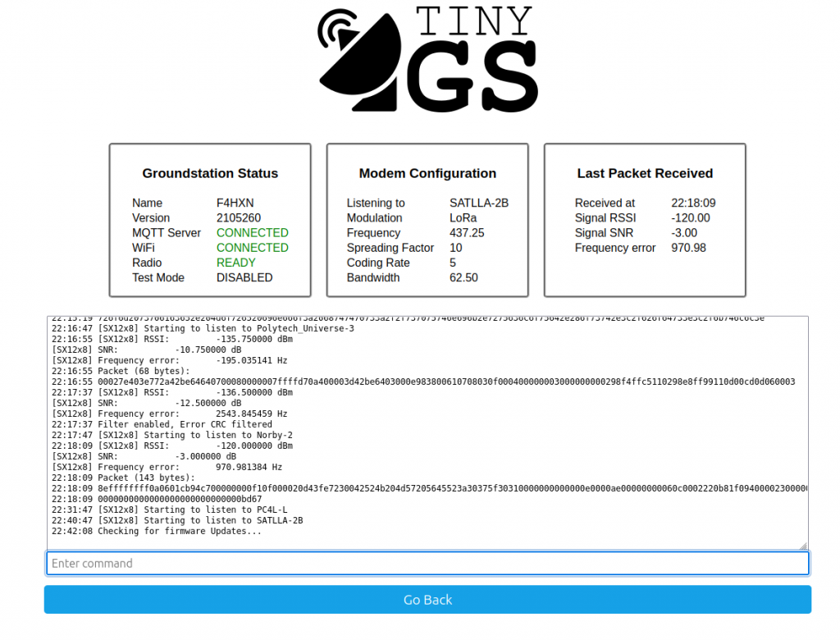This screenshot has height=640, width=840.
Task: Select the Last Packet Received heading
Action: point(645,173)
